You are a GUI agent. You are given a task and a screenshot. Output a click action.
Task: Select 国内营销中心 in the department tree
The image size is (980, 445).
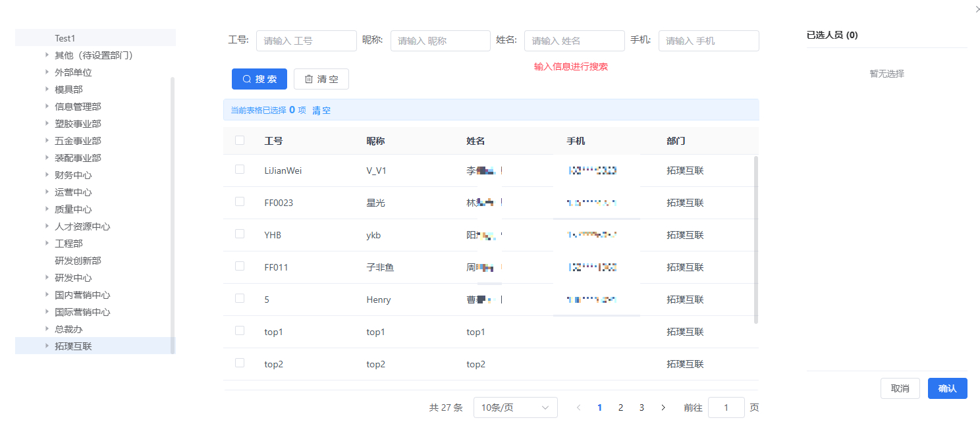click(82, 295)
